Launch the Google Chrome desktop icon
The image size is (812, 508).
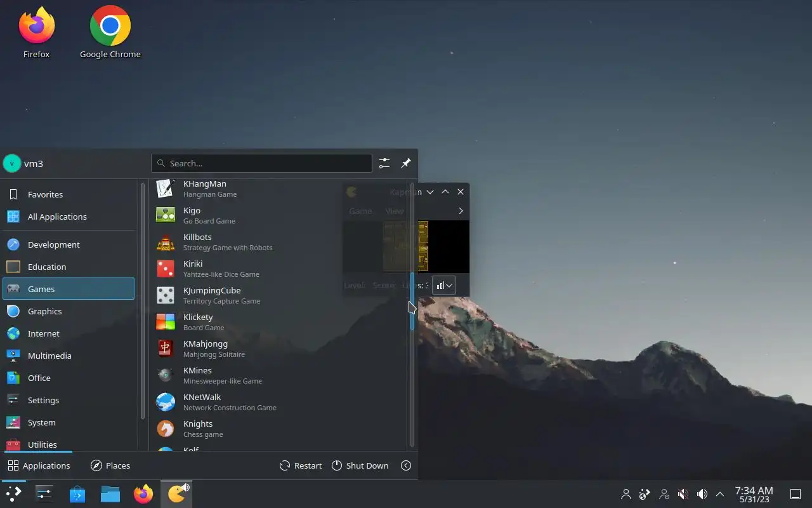click(110, 33)
